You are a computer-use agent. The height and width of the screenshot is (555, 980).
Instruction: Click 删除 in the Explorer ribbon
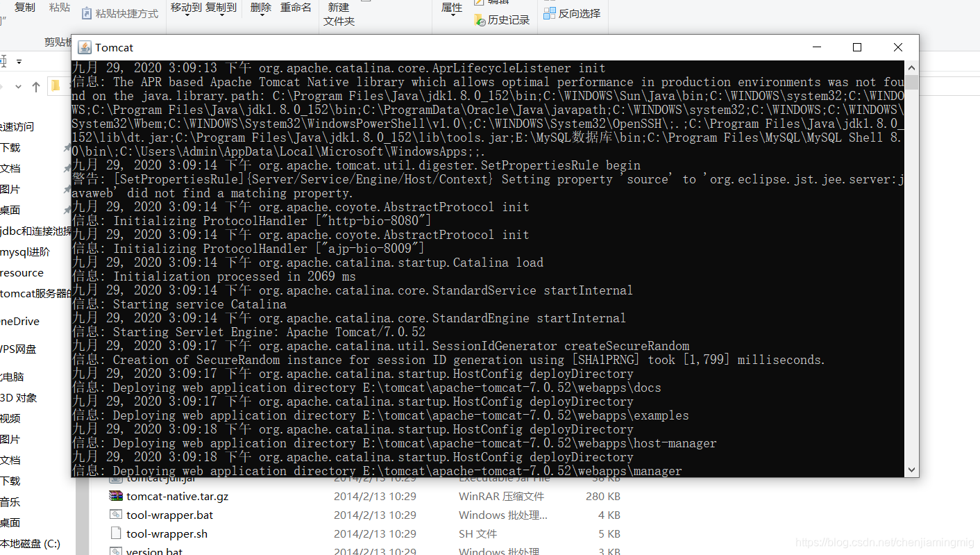tap(261, 7)
